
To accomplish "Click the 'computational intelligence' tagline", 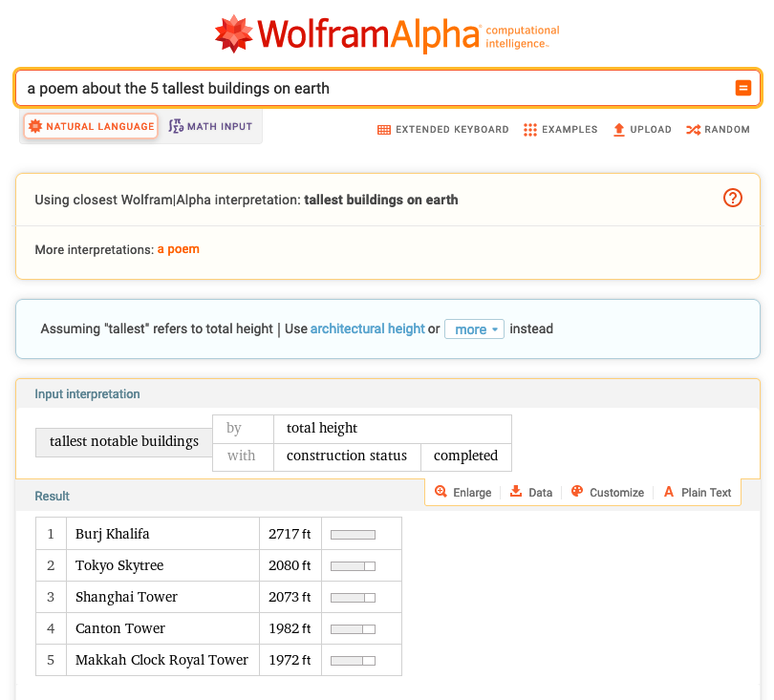I will coord(523,37).
